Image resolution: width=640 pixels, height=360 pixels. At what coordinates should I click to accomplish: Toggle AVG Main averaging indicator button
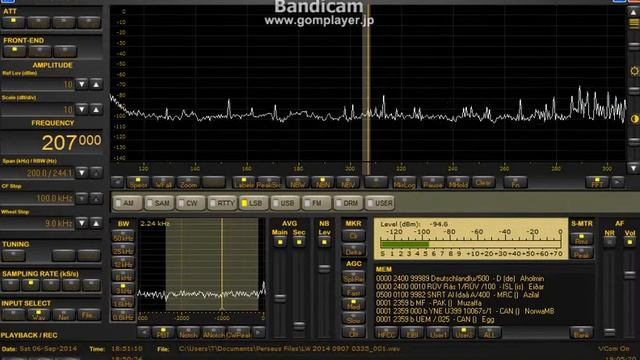coord(280,242)
